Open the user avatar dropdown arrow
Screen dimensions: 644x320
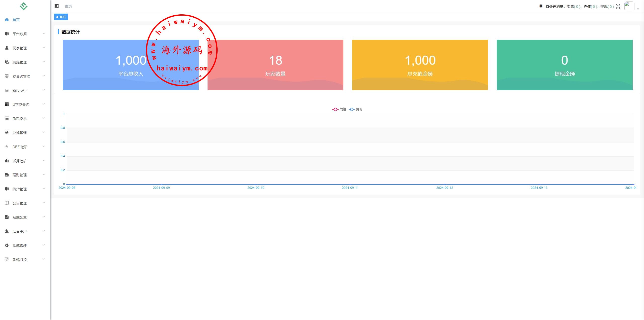[x=638, y=9]
